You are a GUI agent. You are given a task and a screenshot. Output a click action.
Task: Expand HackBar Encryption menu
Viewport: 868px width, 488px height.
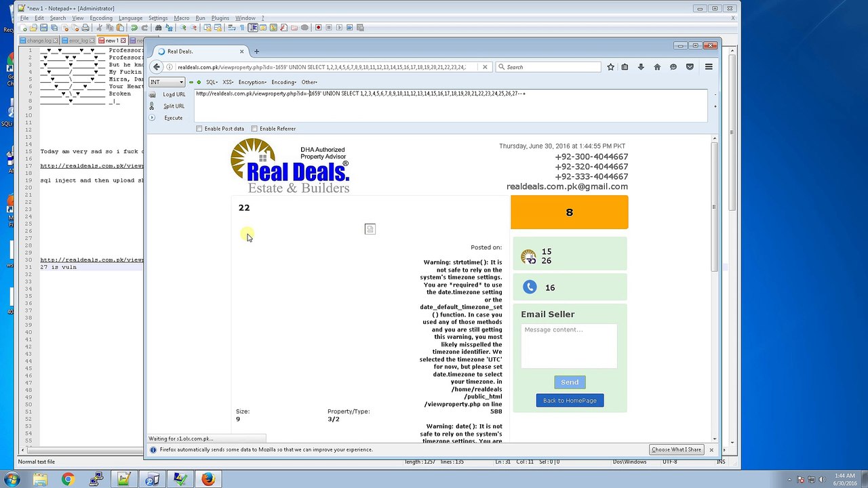[x=253, y=82]
